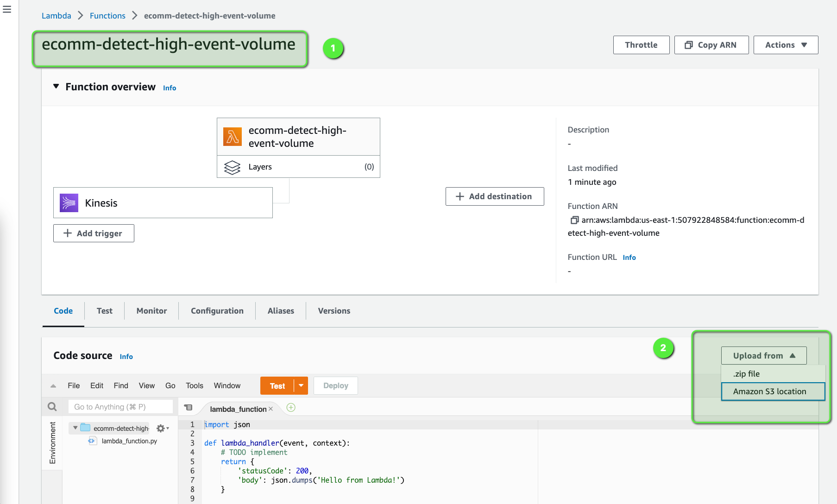This screenshot has height=504, width=837.
Task: Open the Test button dropdown arrow
Action: [x=301, y=386]
